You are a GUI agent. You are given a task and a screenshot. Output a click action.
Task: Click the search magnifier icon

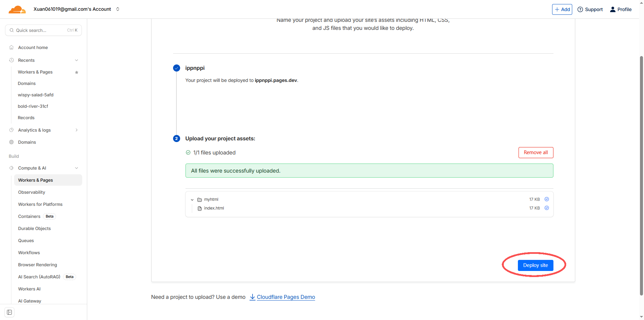click(12, 30)
